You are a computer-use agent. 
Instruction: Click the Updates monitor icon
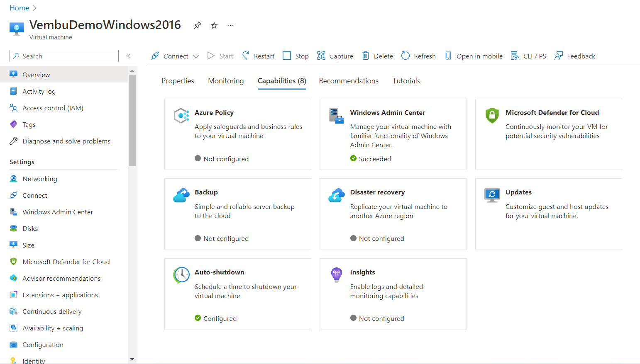(492, 195)
